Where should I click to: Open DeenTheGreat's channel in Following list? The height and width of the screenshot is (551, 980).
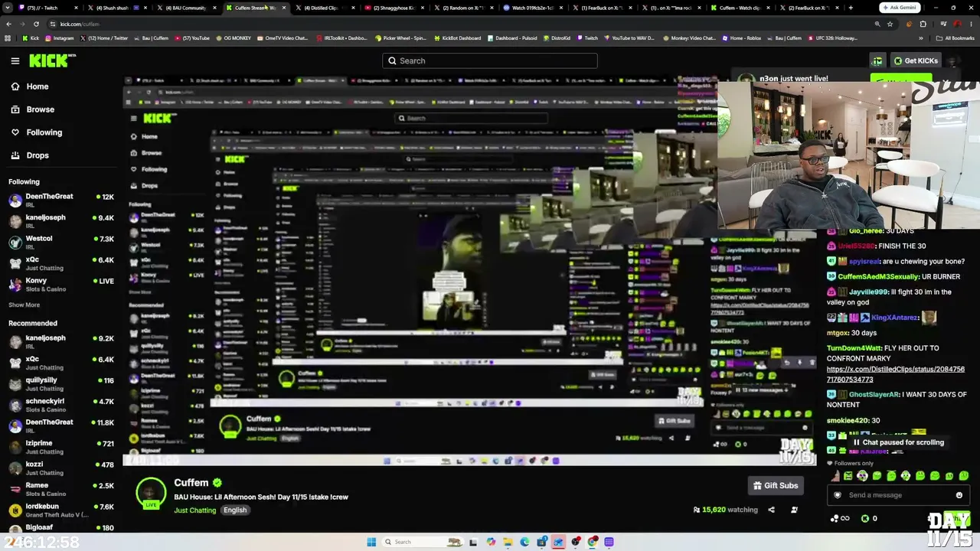coord(61,200)
